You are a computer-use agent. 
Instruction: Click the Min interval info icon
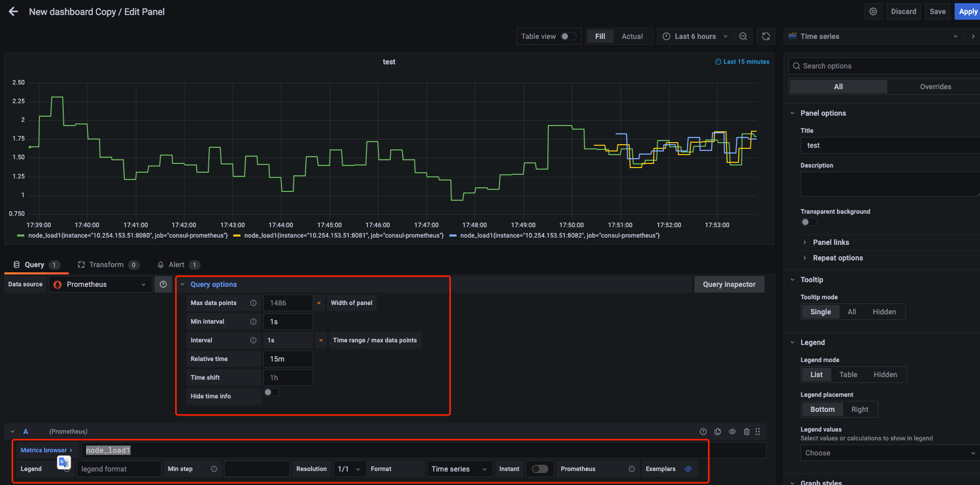[x=253, y=322]
